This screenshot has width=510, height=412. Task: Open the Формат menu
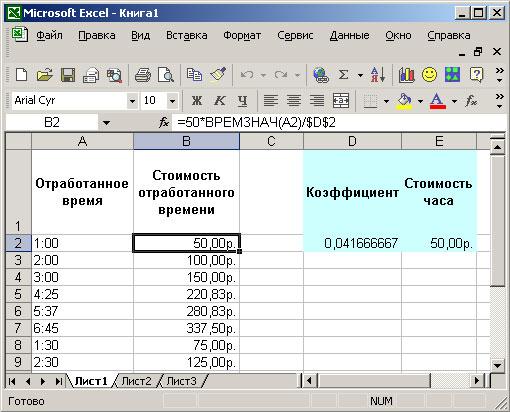pos(242,35)
